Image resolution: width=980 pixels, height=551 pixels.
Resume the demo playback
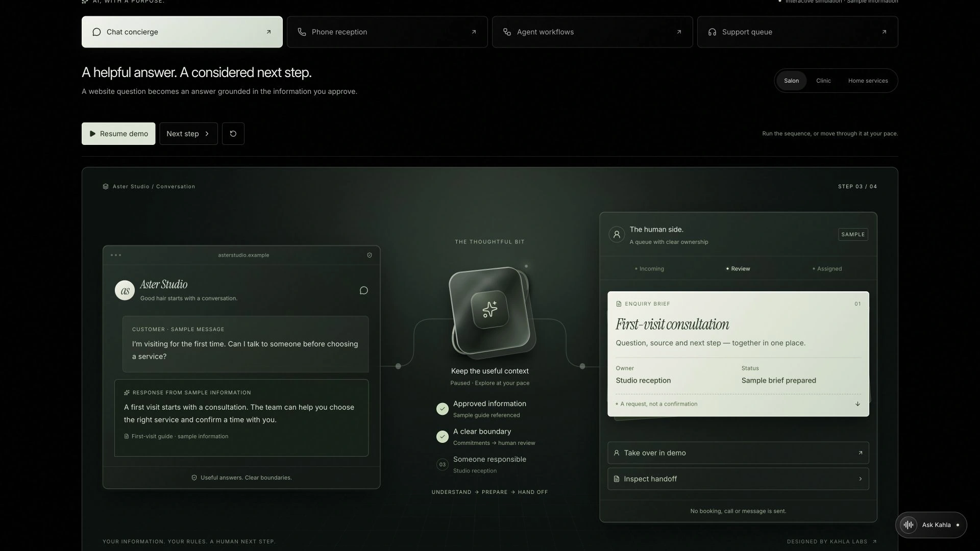tap(118, 134)
